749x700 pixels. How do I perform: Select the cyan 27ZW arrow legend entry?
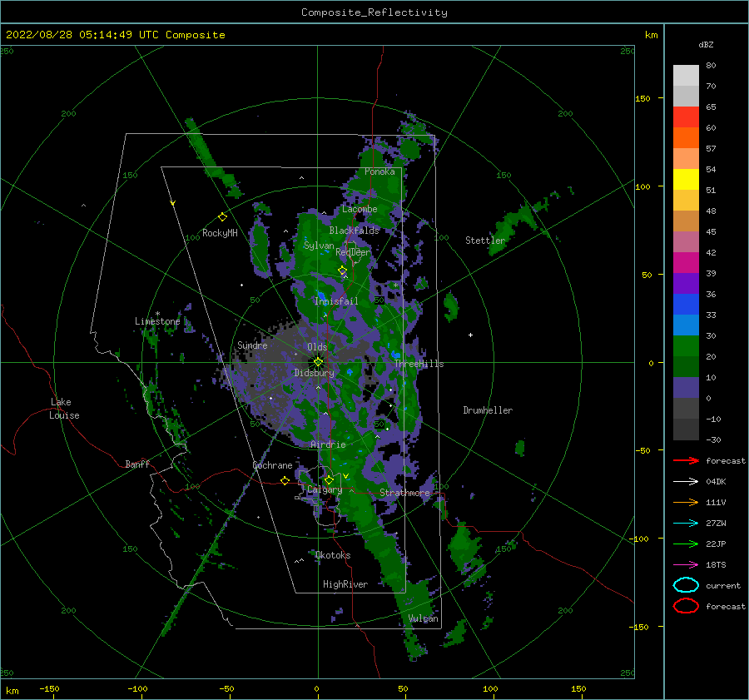686,524
